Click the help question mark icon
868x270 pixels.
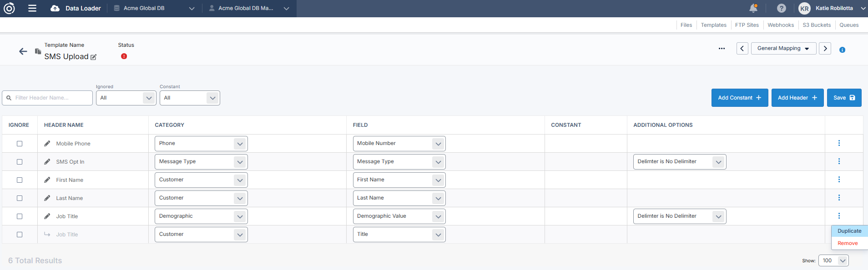pyautogui.click(x=781, y=8)
